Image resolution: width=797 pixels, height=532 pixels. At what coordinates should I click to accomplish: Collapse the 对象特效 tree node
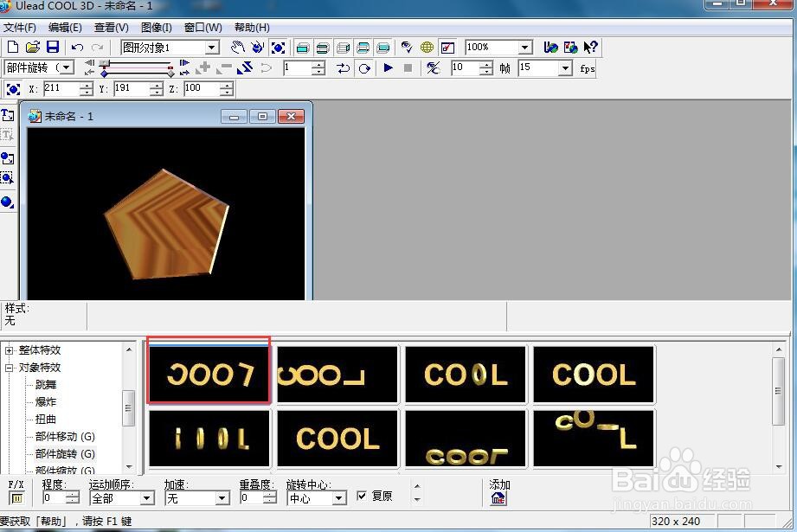coord(10,368)
